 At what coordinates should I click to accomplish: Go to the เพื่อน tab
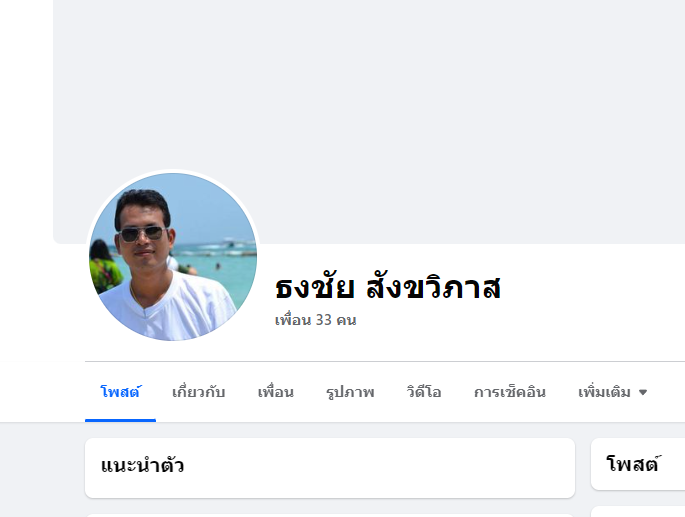275,392
